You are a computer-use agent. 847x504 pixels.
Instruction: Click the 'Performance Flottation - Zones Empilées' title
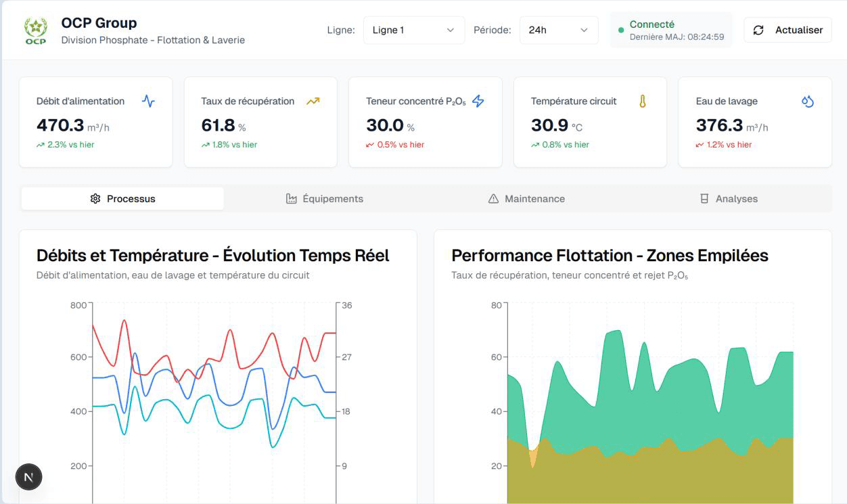click(610, 256)
